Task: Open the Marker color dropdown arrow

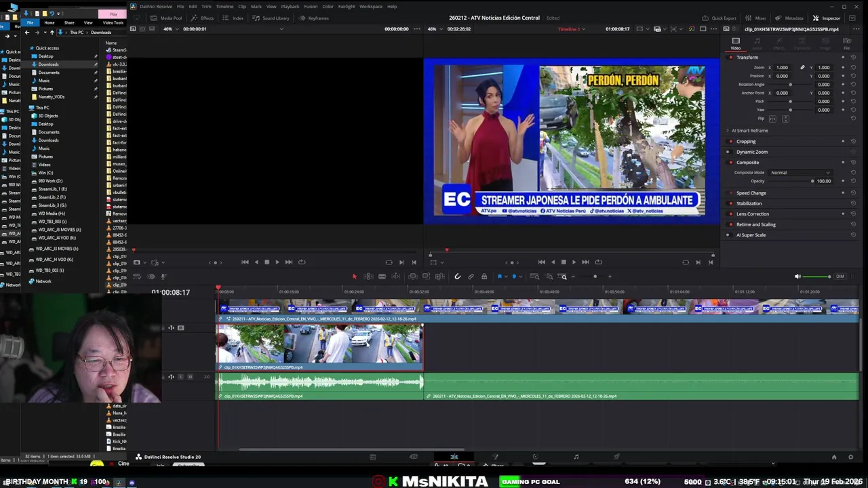Action: coord(520,277)
